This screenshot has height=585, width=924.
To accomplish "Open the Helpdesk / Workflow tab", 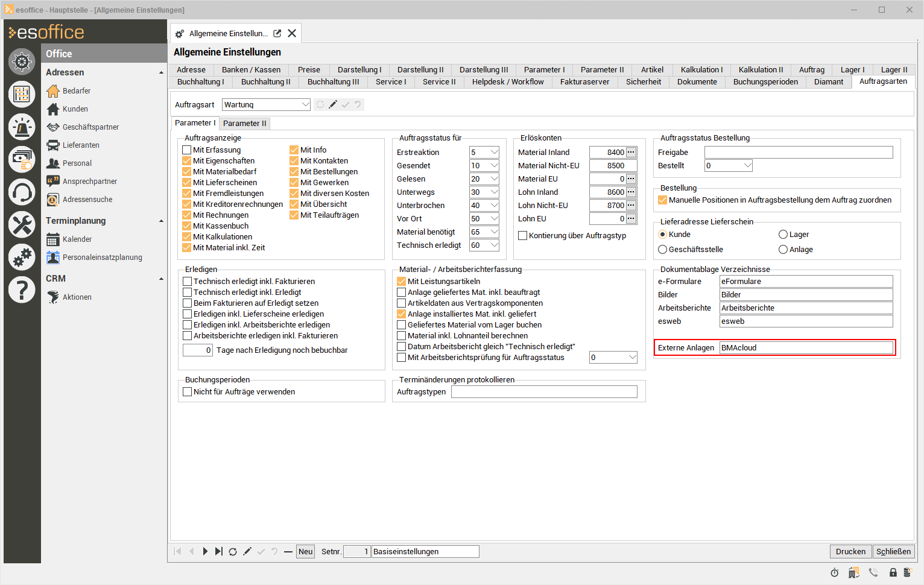I will click(508, 82).
